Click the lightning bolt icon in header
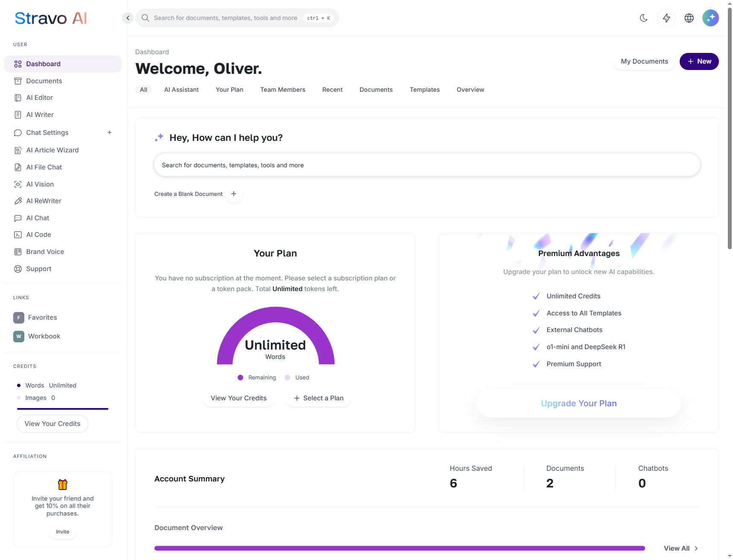Image resolution: width=733 pixels, height=560 pixels. (666, 18)
